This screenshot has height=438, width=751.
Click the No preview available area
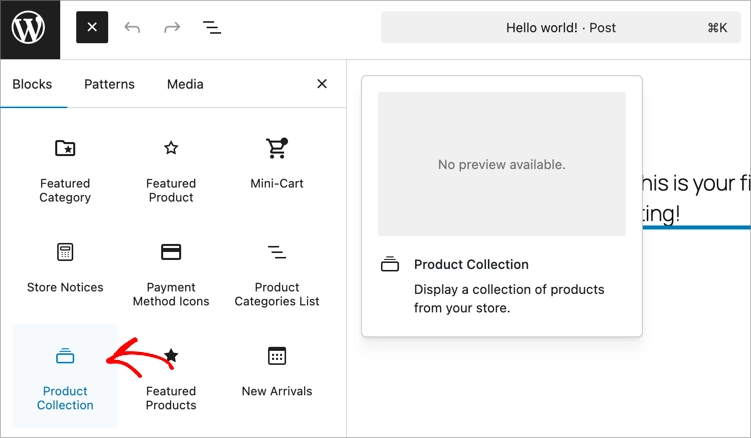[501, 164]
